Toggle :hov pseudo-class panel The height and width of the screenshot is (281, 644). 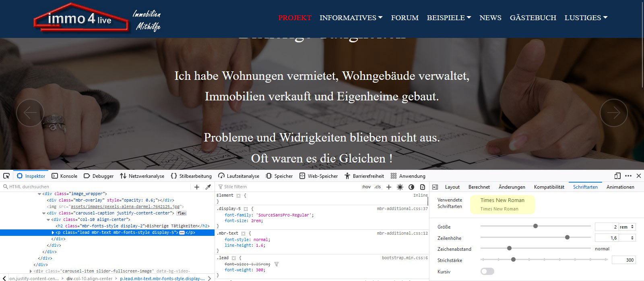point(366,187)
